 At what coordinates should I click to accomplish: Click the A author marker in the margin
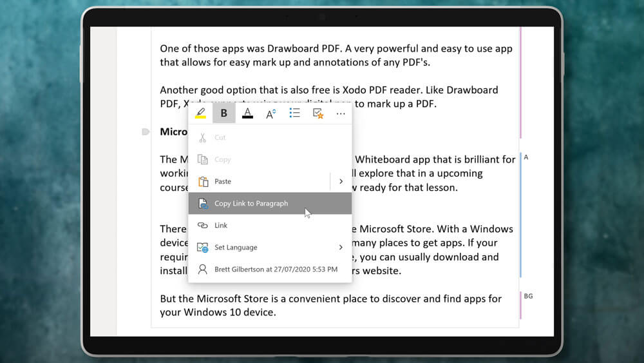pyautogui.click(x=526, y=157)
